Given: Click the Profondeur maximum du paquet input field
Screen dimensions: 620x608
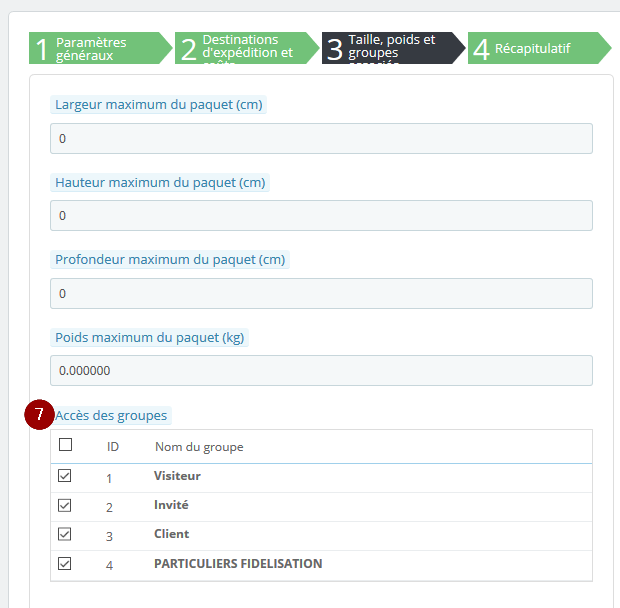Looking at the screenshot, I should pyautogui.click(x=321, y=293).
